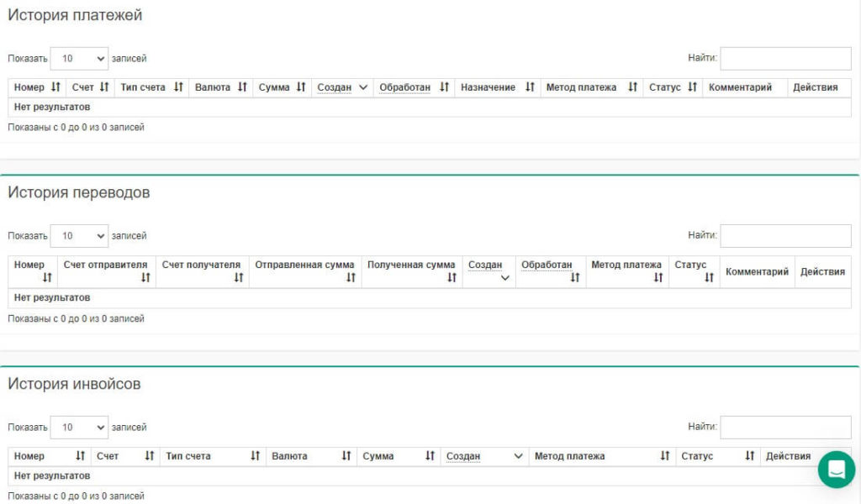861x504 pixels.
Task: Click Обработан header in payment history
Action: [404, 87]
